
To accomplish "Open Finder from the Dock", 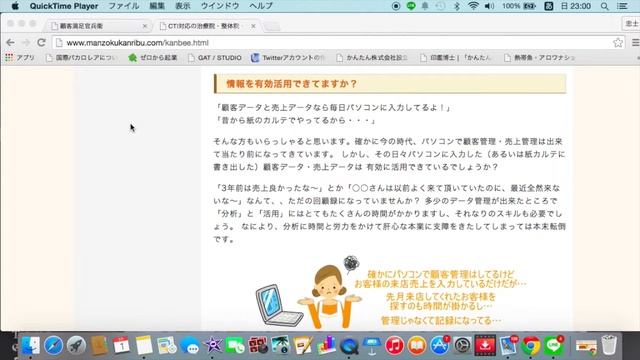I will pyautogui.click(x=31, y=346).
